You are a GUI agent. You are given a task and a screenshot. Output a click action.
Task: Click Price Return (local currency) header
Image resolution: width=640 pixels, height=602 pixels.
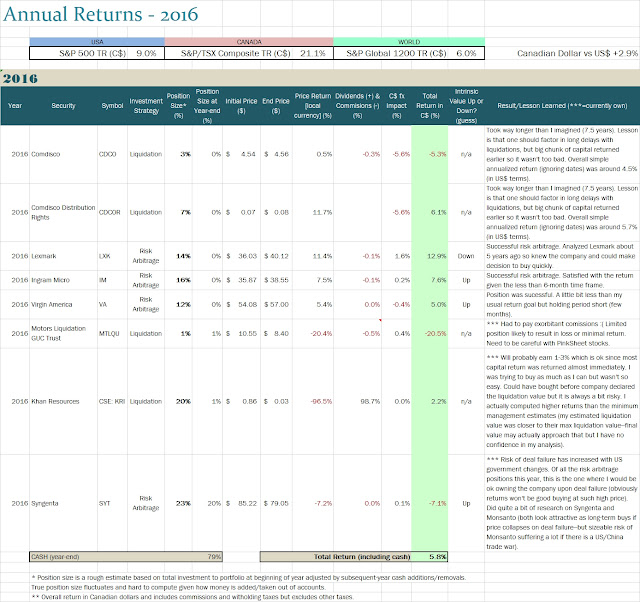(313, 106)
